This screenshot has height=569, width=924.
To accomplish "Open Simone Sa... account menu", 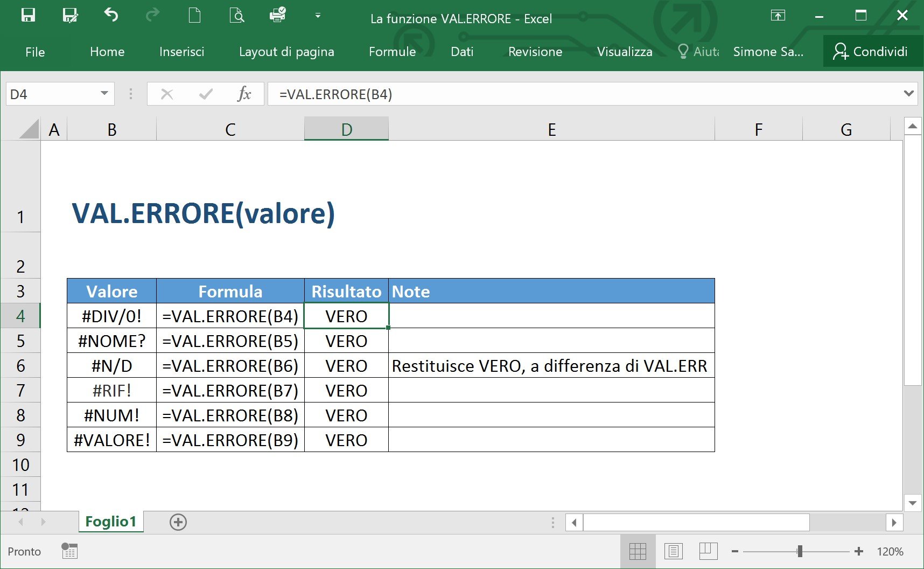I will (768, 52).
